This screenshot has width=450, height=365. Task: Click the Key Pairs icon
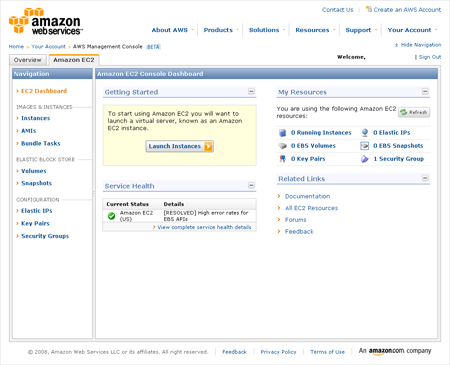pos(282,159)
